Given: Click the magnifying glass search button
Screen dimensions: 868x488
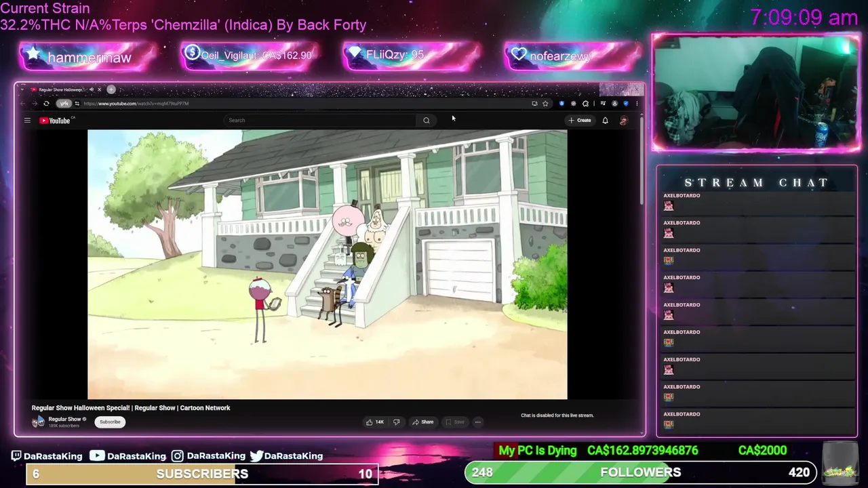Looking at the screenshot, I should point(427,121).
